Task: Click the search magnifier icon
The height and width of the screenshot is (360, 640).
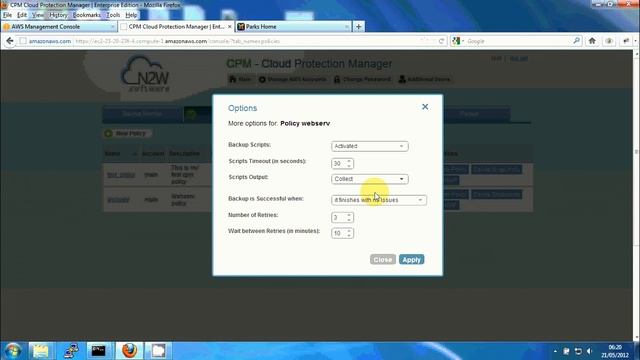Action: pyautogui.click(x=576, y=41)
